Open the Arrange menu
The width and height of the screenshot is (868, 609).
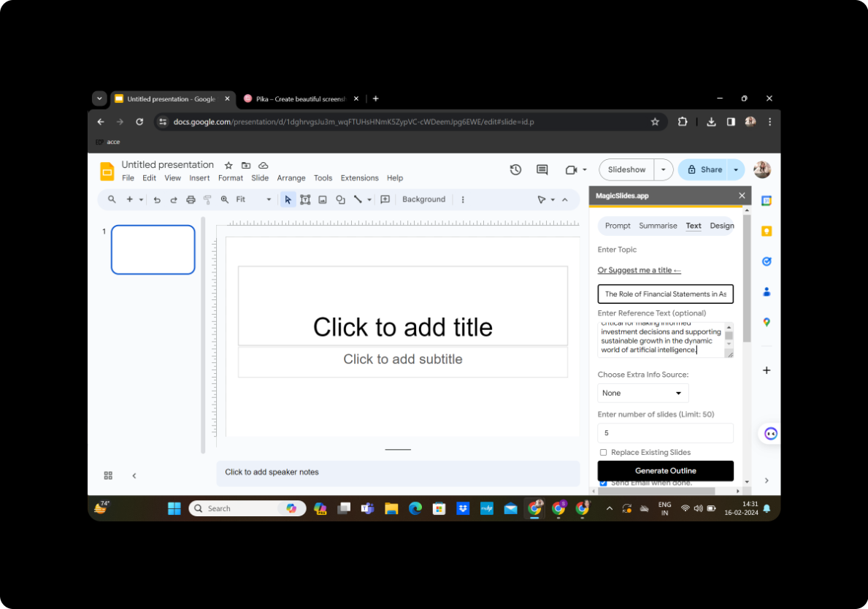[291, 177]
